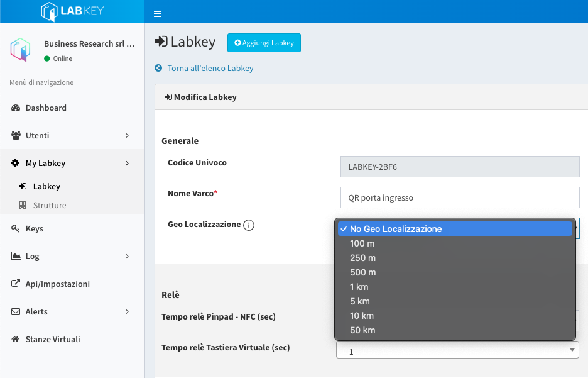Click the Utenti users group icon
This screenshot has height=378, width=588.
tap(16, 135)
